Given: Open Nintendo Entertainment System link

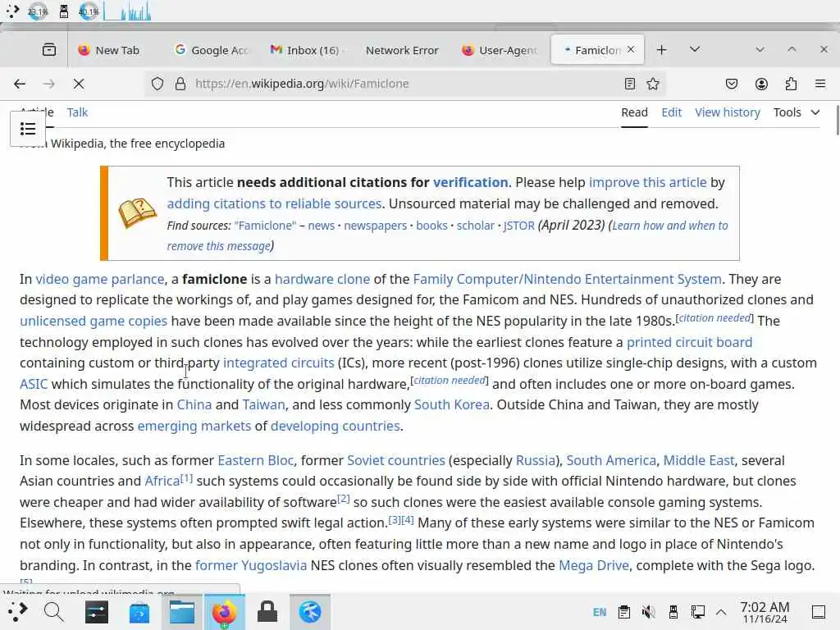Looking at the screenshot, I should tap(568, 279).
